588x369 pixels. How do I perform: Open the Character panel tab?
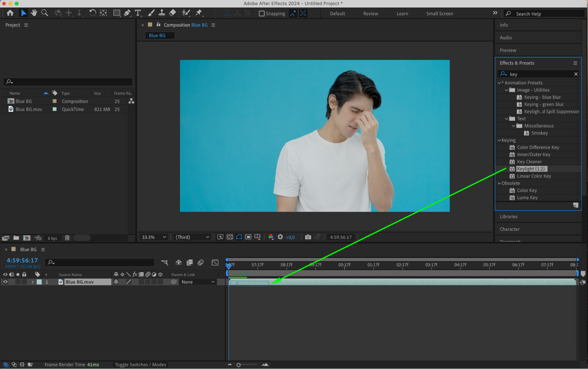(x=509, y=229)
